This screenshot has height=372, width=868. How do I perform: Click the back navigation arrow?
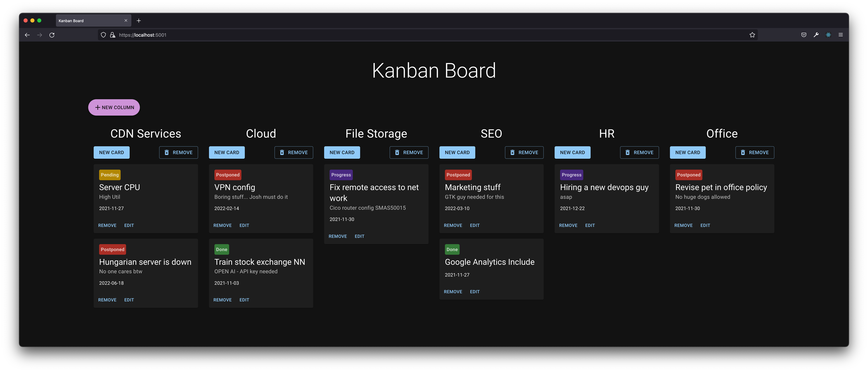(27, 35)
